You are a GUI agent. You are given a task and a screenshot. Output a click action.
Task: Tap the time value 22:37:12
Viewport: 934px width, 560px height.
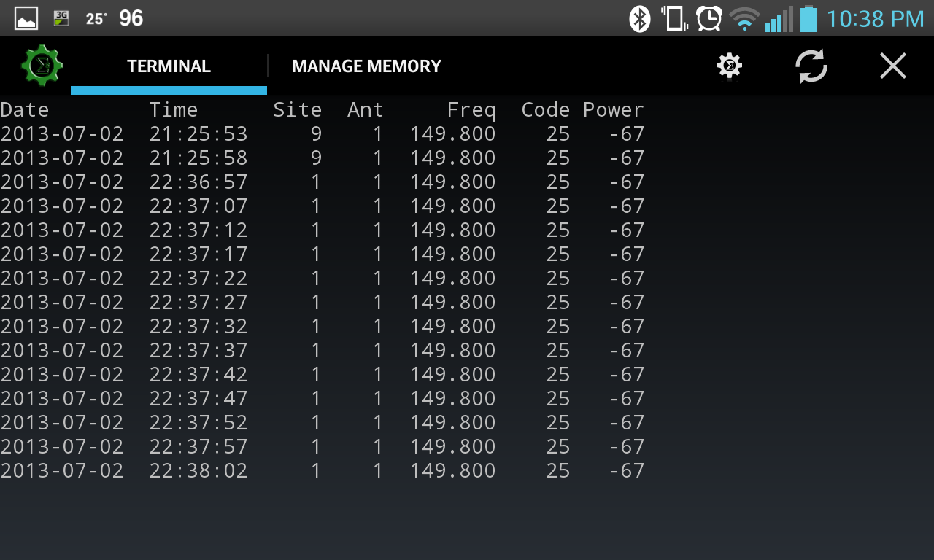[198, 230]
